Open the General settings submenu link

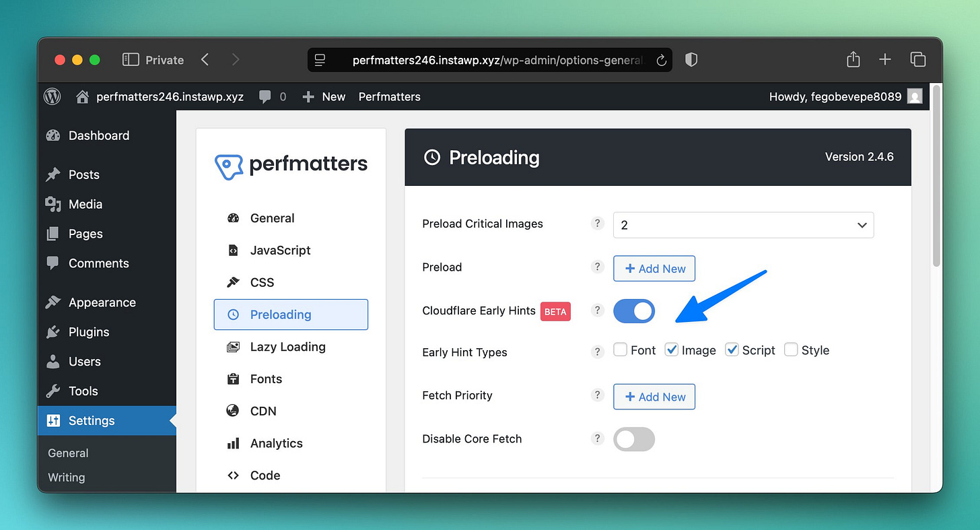tap(68, 453)
